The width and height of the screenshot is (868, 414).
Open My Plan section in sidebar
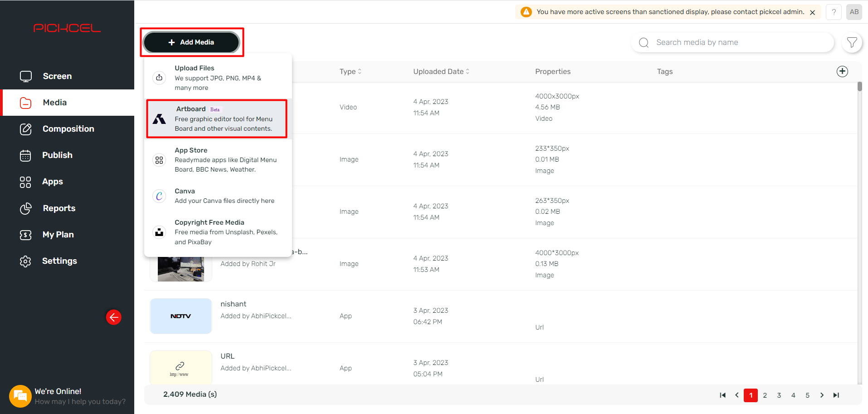(x=67, y=235)
